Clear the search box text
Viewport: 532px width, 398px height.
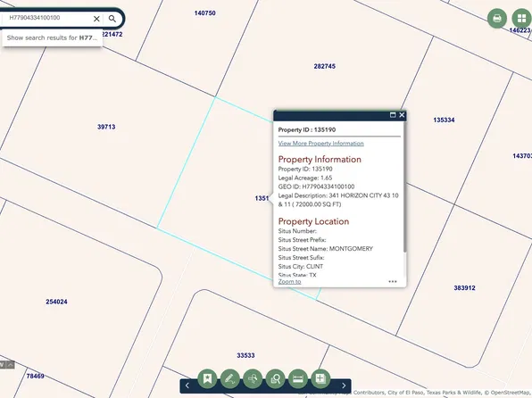[x=96, y=19]
